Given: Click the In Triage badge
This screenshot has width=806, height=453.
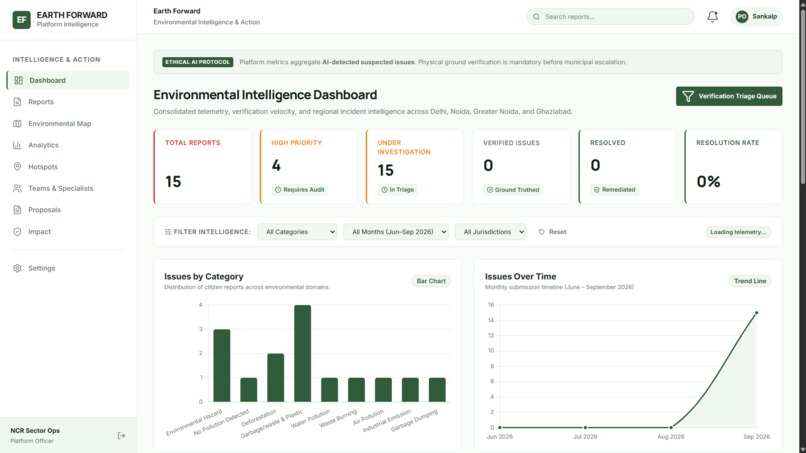Looking at the screenshot, I should (x=397, y=190).
